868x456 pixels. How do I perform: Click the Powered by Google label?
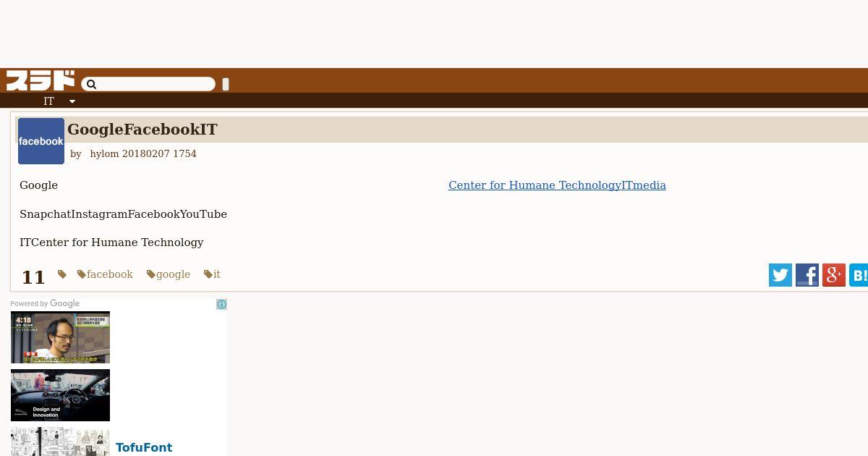click(45, 304)
